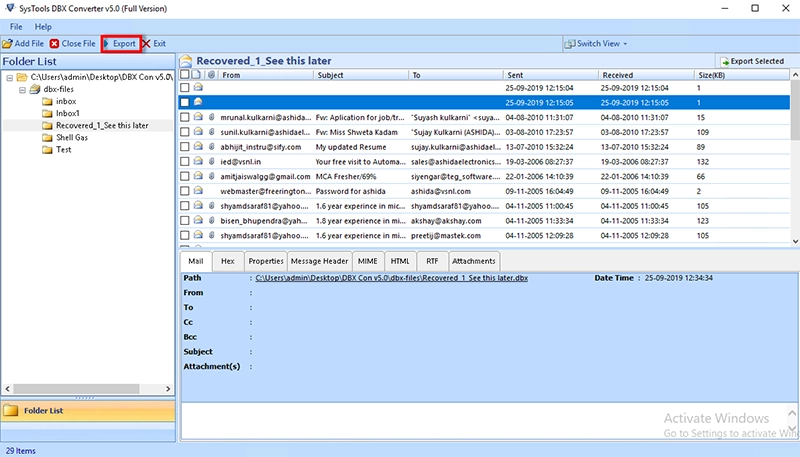Click the Export Selected button
800x457 pixels.
coord(752,61)
